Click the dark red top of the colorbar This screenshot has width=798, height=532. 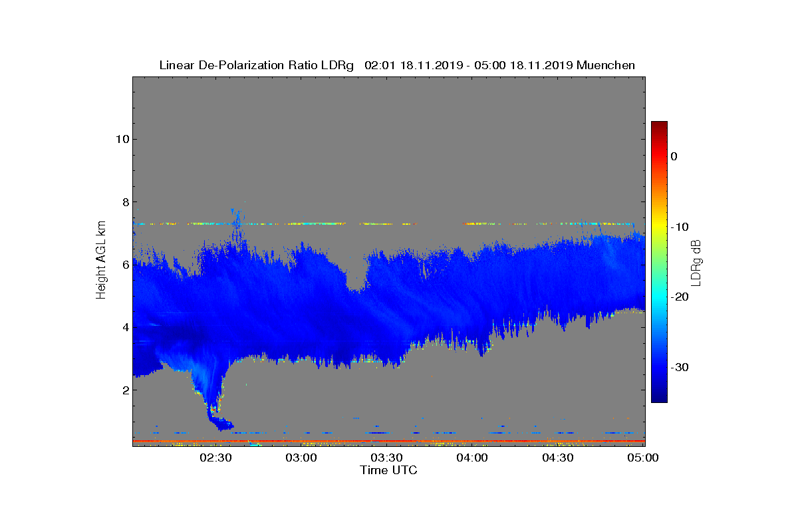[x=659, y=126]
